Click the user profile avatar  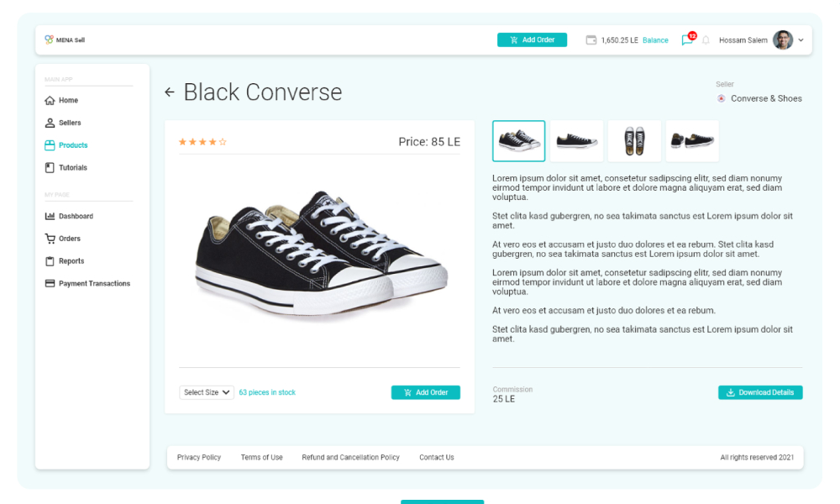783,40
